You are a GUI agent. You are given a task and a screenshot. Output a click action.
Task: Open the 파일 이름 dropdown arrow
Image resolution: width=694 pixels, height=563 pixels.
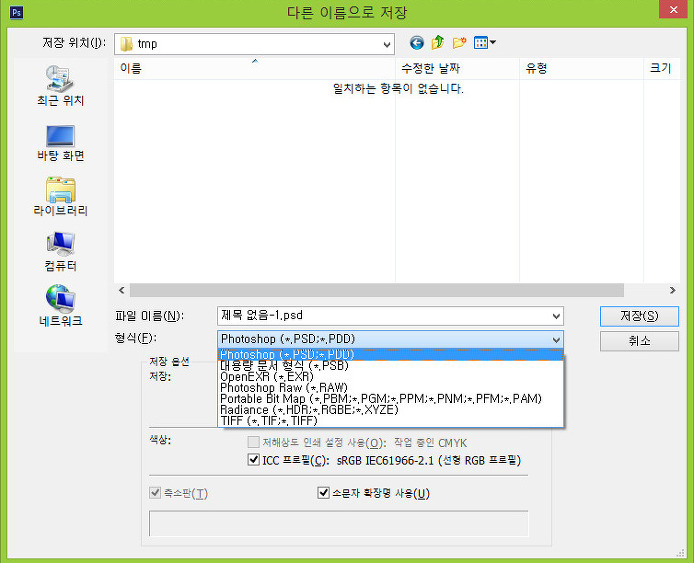click(556, 316)
